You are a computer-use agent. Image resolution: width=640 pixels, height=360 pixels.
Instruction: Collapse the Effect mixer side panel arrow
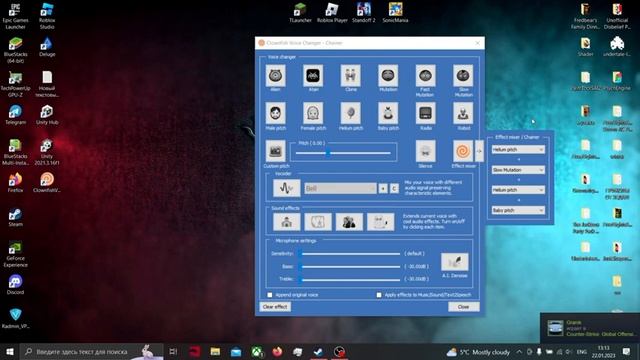coord(479,151)
